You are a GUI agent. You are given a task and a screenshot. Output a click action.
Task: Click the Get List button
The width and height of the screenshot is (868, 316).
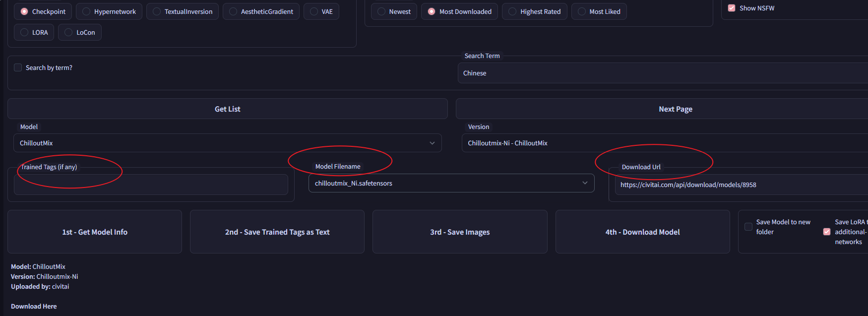pos(227,109)
